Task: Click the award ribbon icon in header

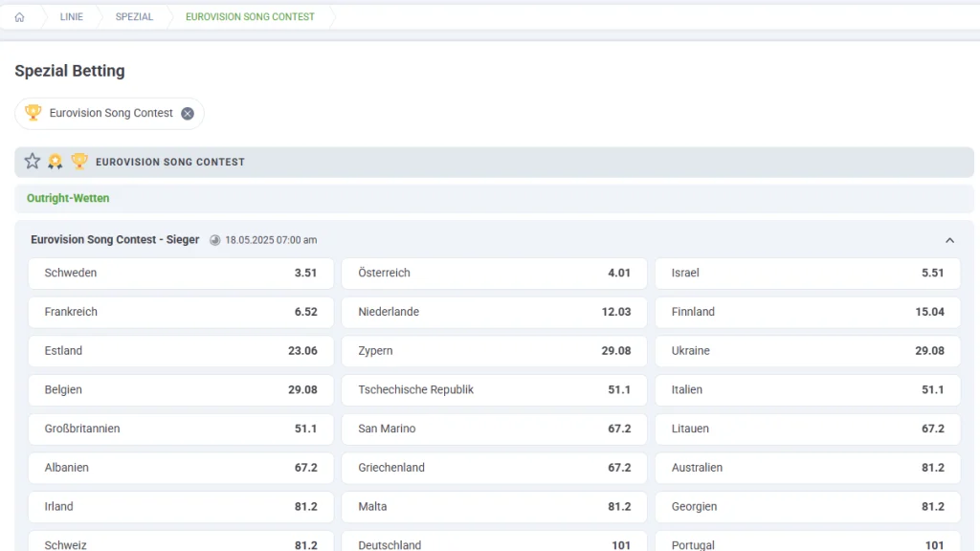Action: pyautogui.click(x=56, y=162)
